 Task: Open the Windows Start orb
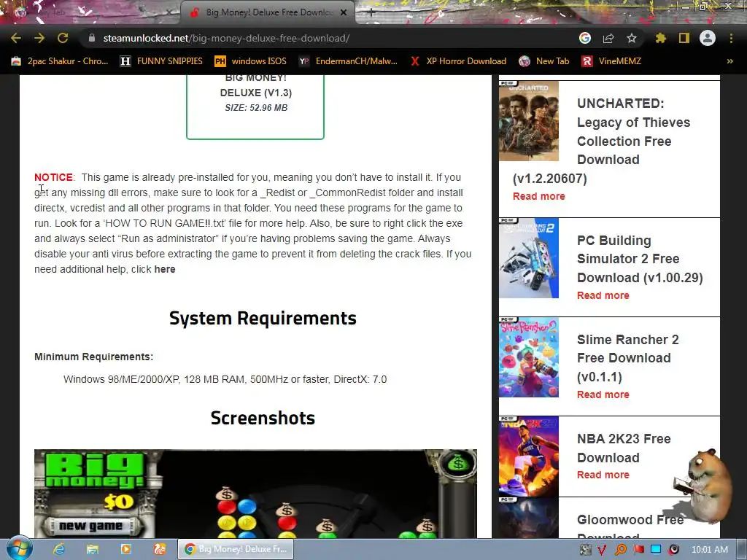tap(19, 548)
